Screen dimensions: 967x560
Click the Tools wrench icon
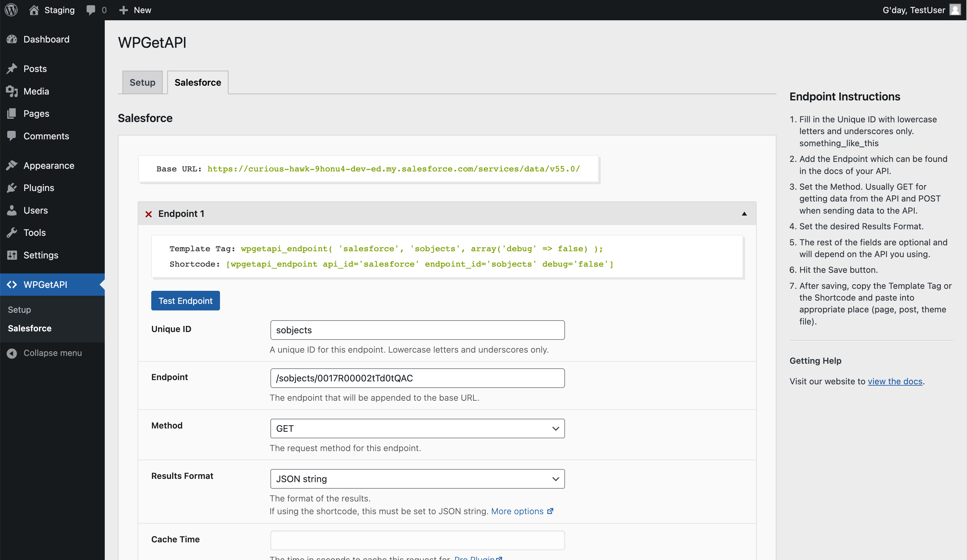click(12, 233)
